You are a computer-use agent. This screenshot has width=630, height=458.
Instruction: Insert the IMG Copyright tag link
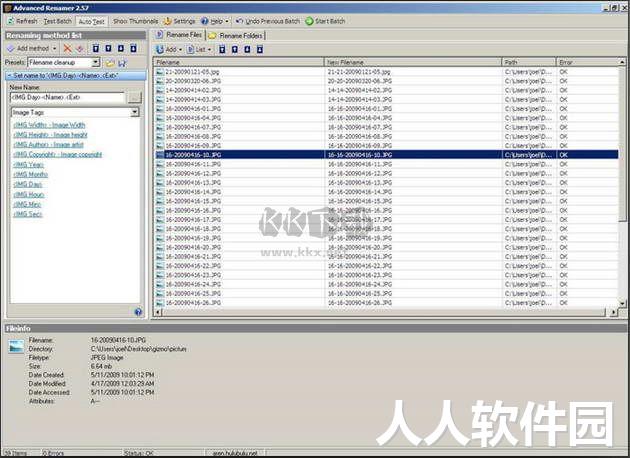click(x=57, y=155)
